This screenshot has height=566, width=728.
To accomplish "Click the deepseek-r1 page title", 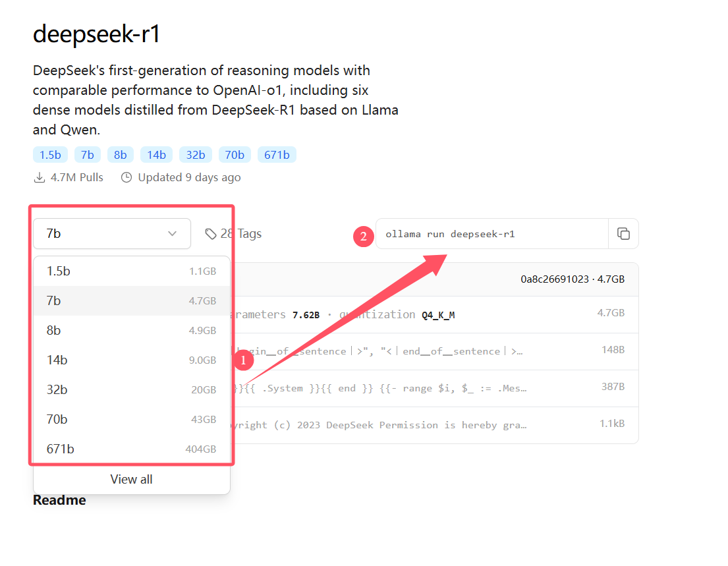I will tap(97, 34).
